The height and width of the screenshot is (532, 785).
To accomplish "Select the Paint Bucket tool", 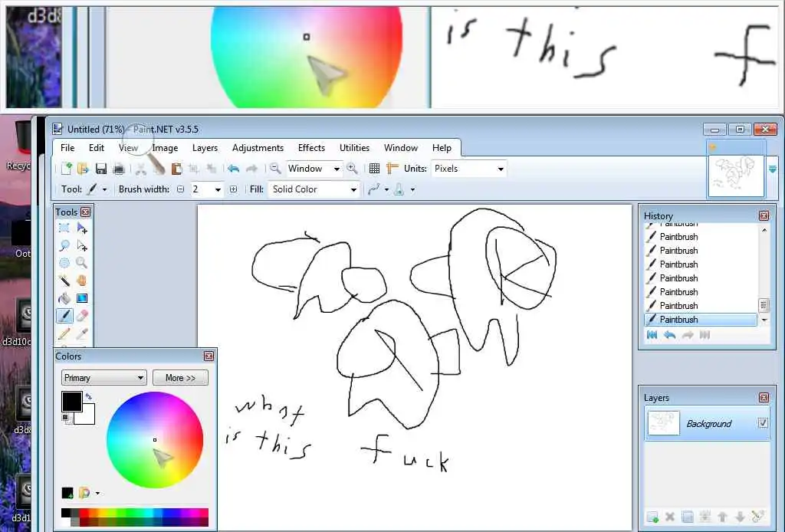I will pyautogui.click(x=64, y=298).
